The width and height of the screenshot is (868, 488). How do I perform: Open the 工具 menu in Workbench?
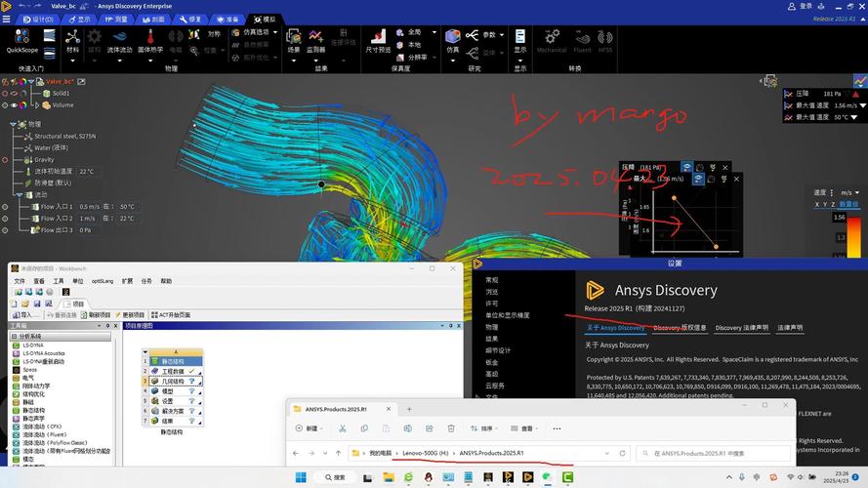coord(59,281)
